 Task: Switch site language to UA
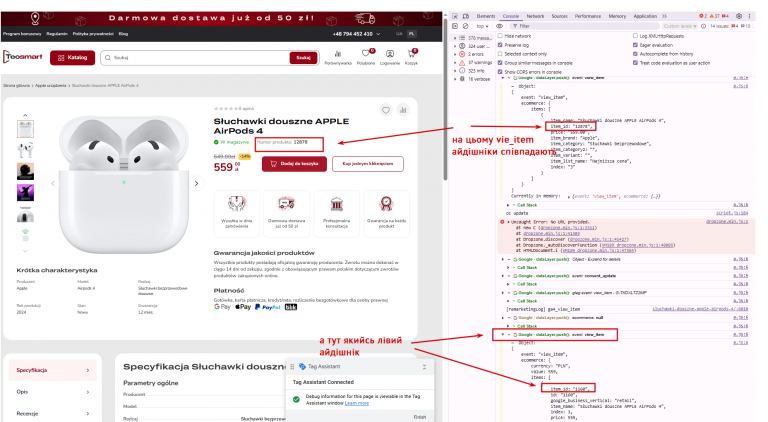click(399, 34)
